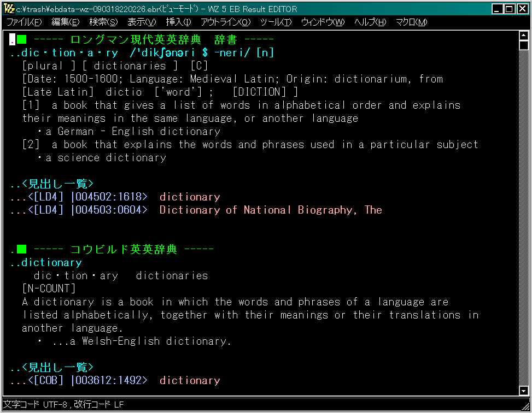Maximize the WZ 5 EB Result Editor window

click(509, 9)
